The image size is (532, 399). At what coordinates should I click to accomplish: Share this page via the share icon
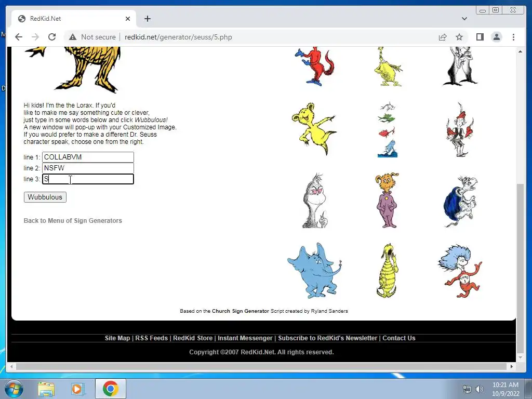click(x=443, y=37)
